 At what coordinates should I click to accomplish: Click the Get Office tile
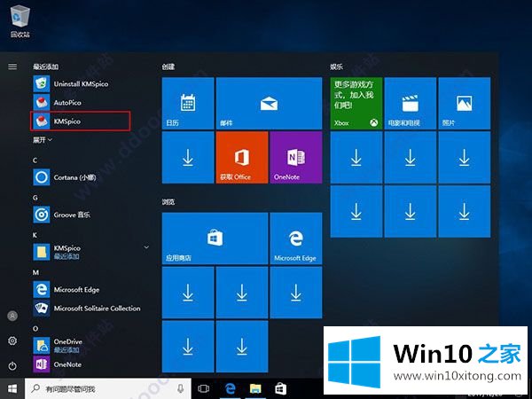(x=242, y=158)
